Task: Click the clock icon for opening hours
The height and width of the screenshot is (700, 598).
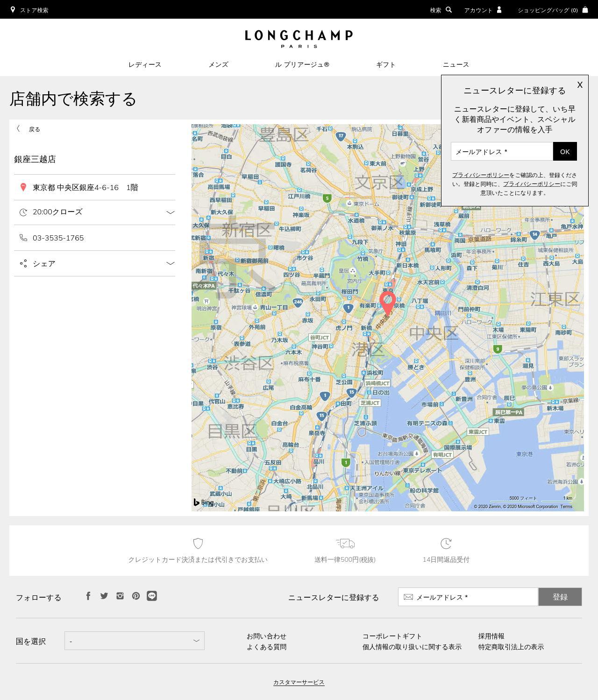Action: click(23, 212)
